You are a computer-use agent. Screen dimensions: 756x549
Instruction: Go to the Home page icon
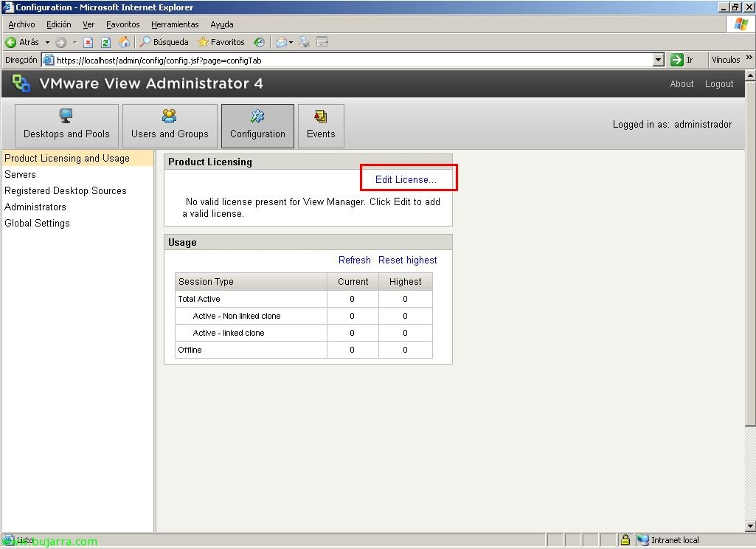125,43
